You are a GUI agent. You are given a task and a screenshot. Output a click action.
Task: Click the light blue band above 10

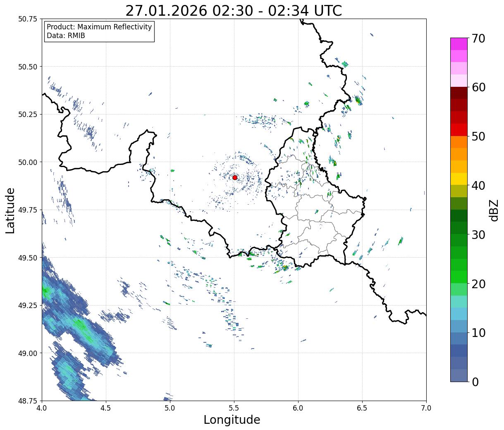point(459,326)
